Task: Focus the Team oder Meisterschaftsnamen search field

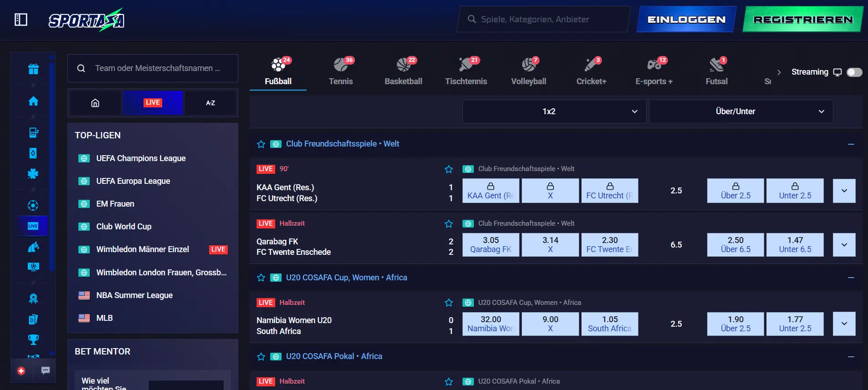Action: pos(153,68)
